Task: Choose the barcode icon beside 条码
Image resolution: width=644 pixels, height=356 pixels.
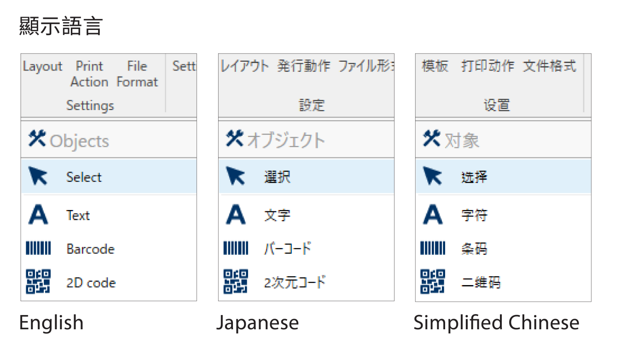Action: (433, 249)
